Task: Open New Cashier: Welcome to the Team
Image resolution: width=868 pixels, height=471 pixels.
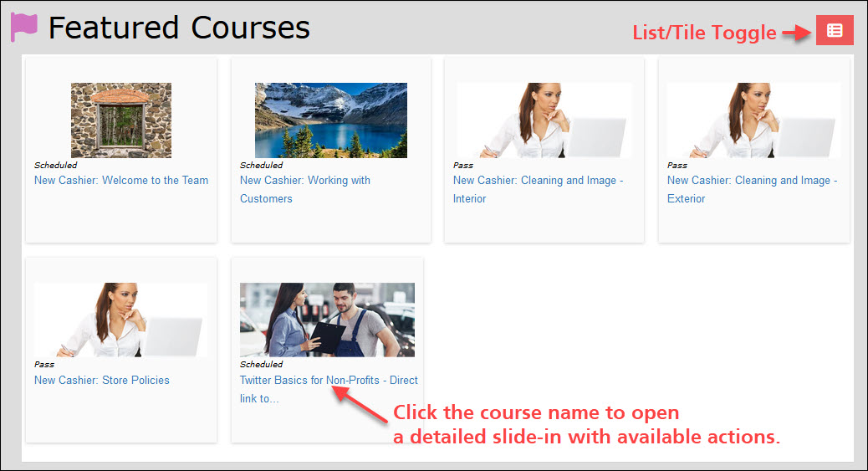Action: [121, 181]
